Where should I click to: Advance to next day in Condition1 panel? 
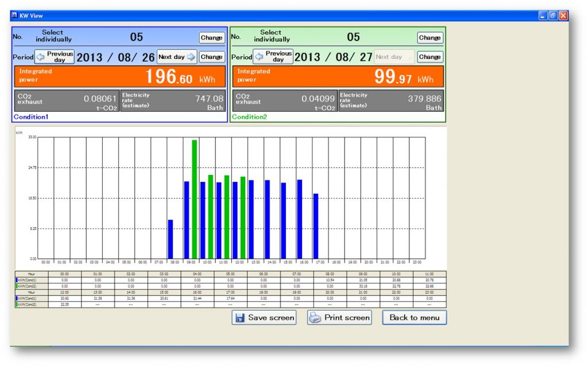click(x=177, y=57)
